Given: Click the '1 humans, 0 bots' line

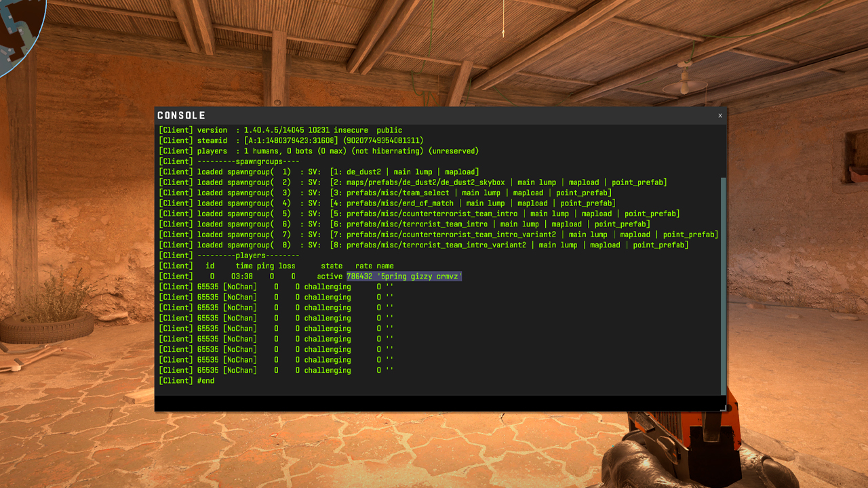Looking at the screenshot, I should point(319,151).
